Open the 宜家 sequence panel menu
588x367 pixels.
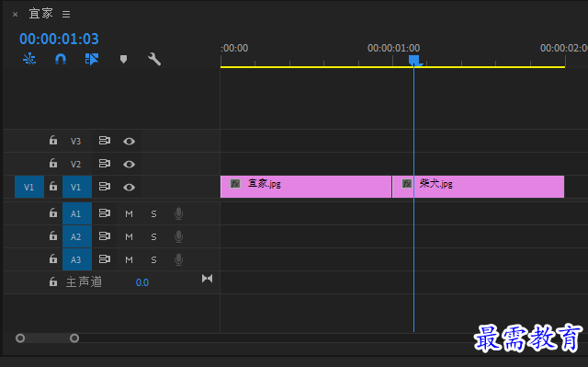[66, 15]
